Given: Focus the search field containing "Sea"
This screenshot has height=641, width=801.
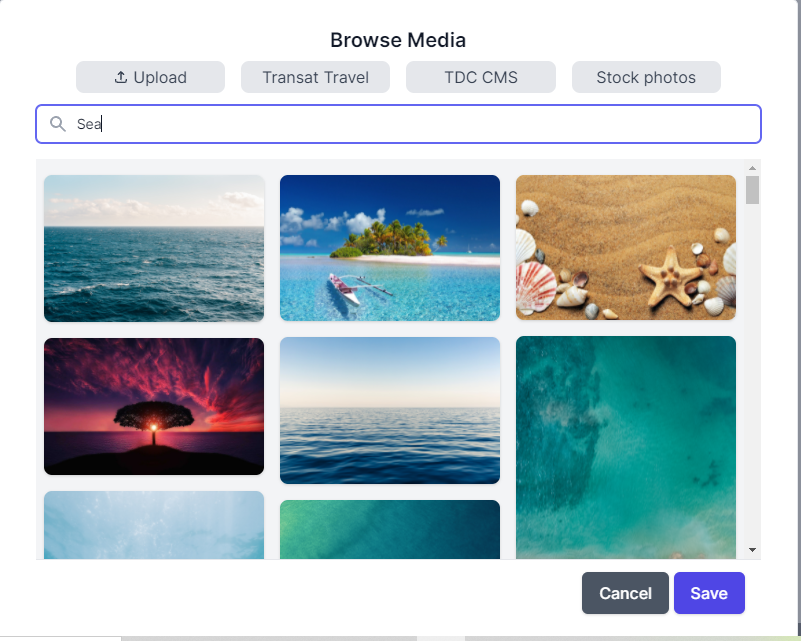Looking at the screenshot, I should (400, 124).
